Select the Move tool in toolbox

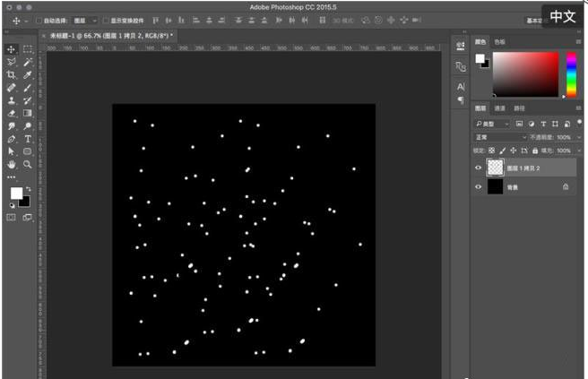tap(12, 49)
